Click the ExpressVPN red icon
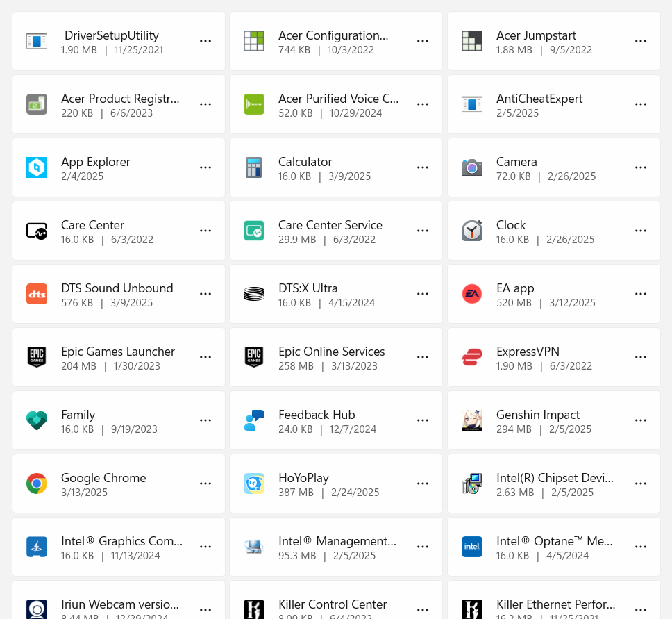 [x=472, y=357]
